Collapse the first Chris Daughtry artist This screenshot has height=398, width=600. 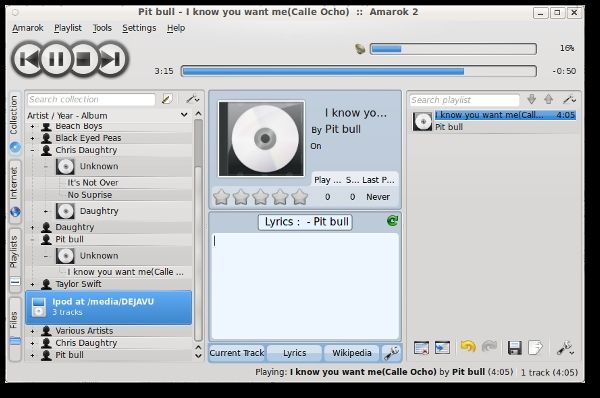pyautogui.click(x=33, y=150)
